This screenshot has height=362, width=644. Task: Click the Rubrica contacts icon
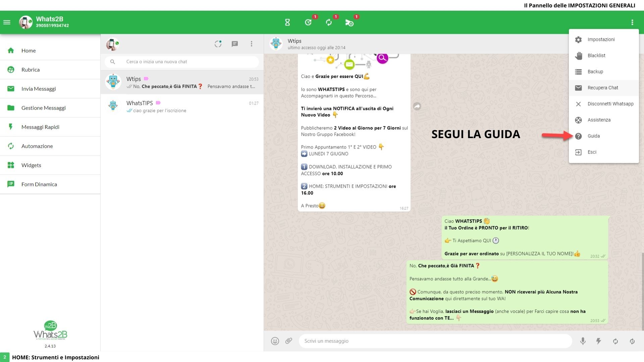11,70
